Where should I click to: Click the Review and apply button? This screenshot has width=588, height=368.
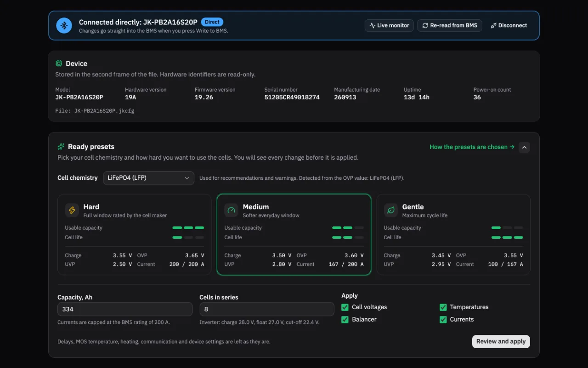501,341
